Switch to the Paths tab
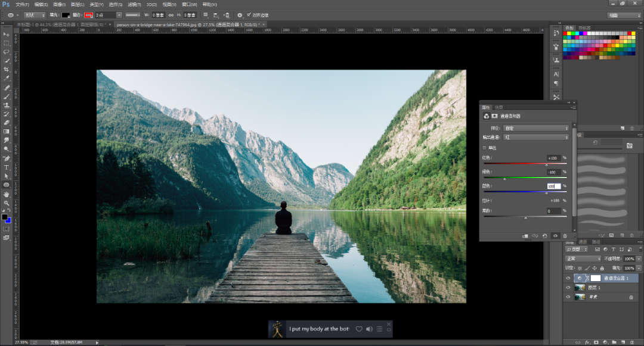 [596, 242]
